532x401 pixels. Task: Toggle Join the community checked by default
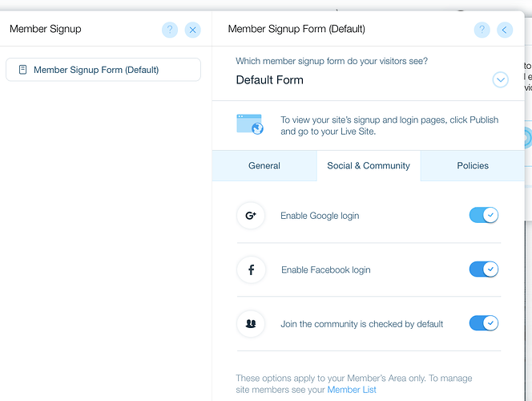484,323
